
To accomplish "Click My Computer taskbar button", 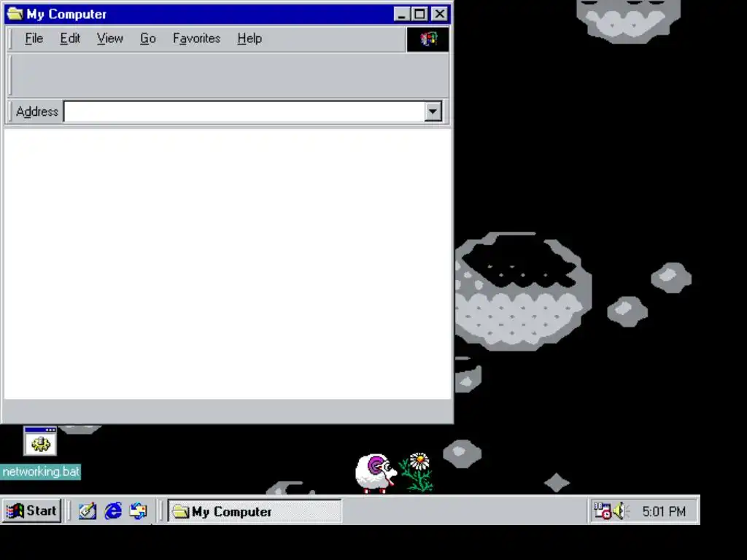I will [x=255, y=511].
